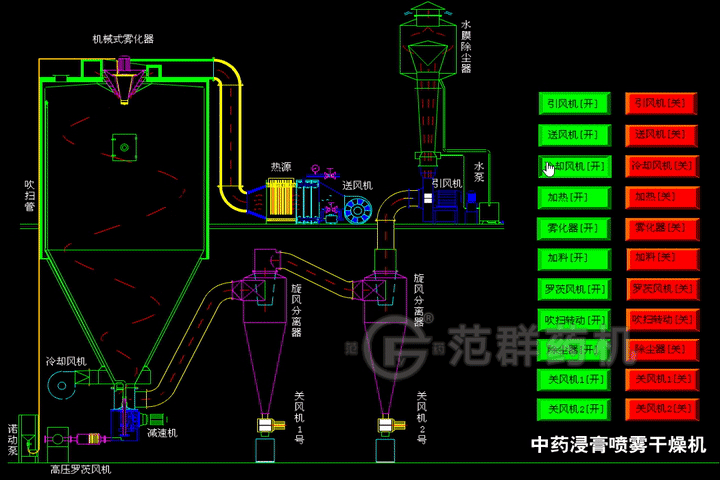Stop feeding with the 加料[关] button
Screen dimensions: 720x480
pos(662,258)
